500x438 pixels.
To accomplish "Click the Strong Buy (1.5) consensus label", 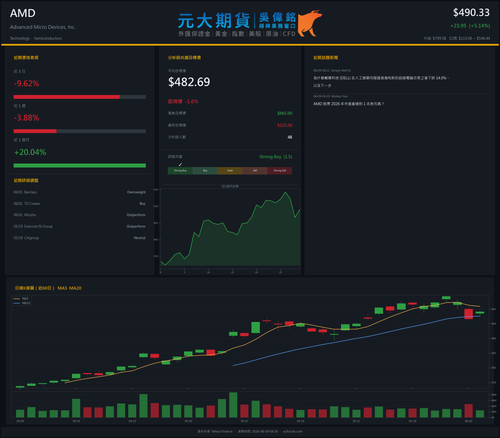I will click(x=276, y=157).
